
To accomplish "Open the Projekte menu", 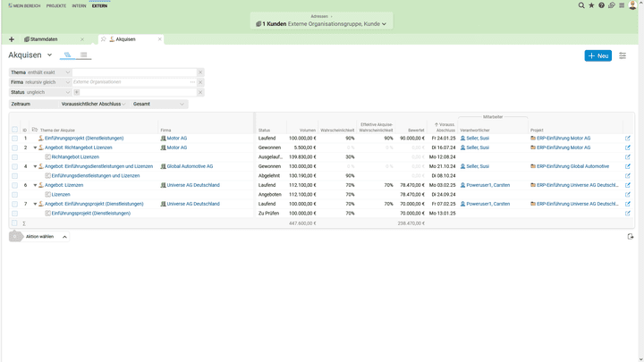I will pos(55,5).
